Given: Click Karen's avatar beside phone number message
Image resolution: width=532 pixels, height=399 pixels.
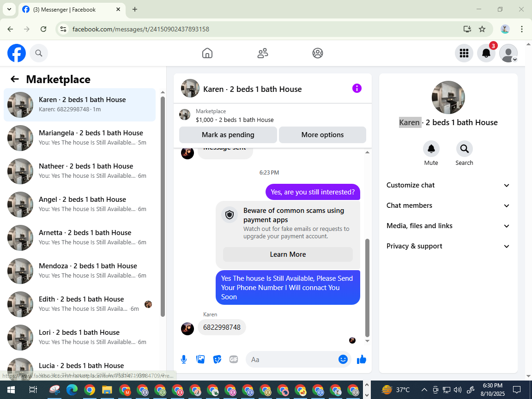Looking at the screenshot, I should click(x=187, y=328).
